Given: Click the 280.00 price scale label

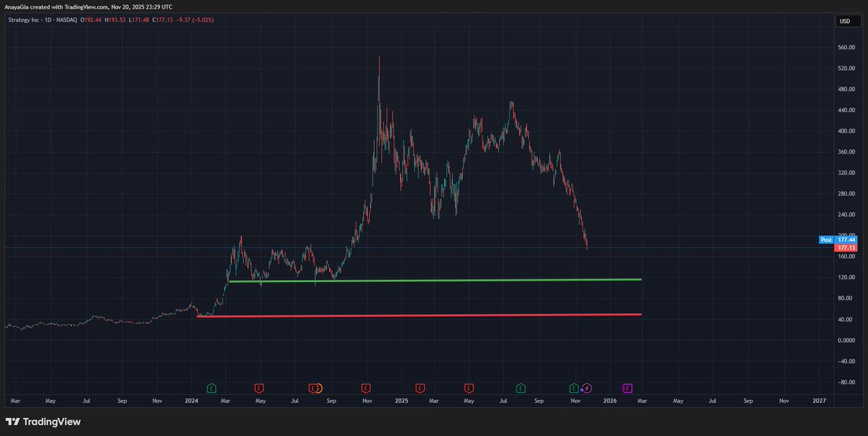Looking at the screenshot, I should (x=845, y=194).
